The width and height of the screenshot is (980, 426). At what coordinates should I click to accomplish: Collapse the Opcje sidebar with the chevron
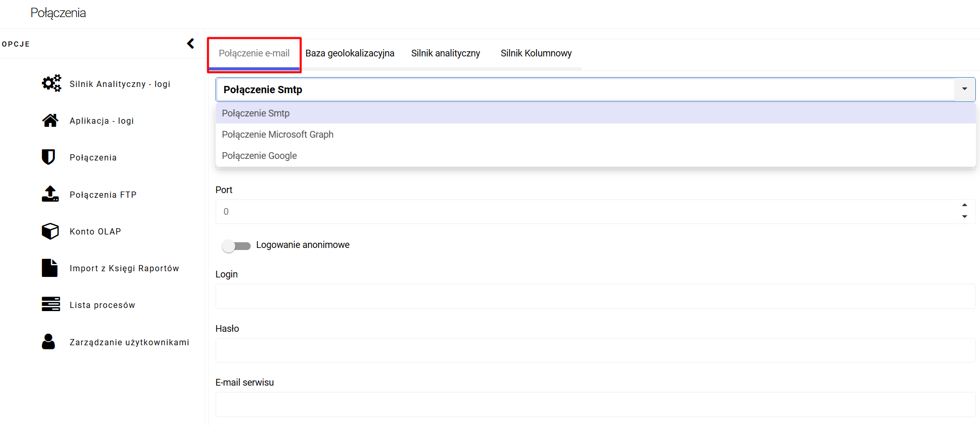pyautogui.click(x=191, y=43)
